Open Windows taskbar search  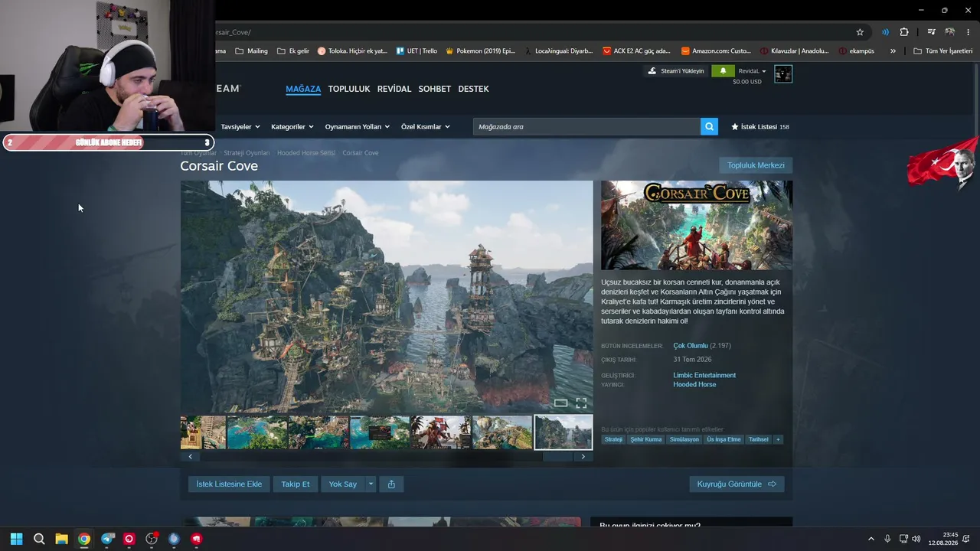pyautogui.click(x=39, y=539)
